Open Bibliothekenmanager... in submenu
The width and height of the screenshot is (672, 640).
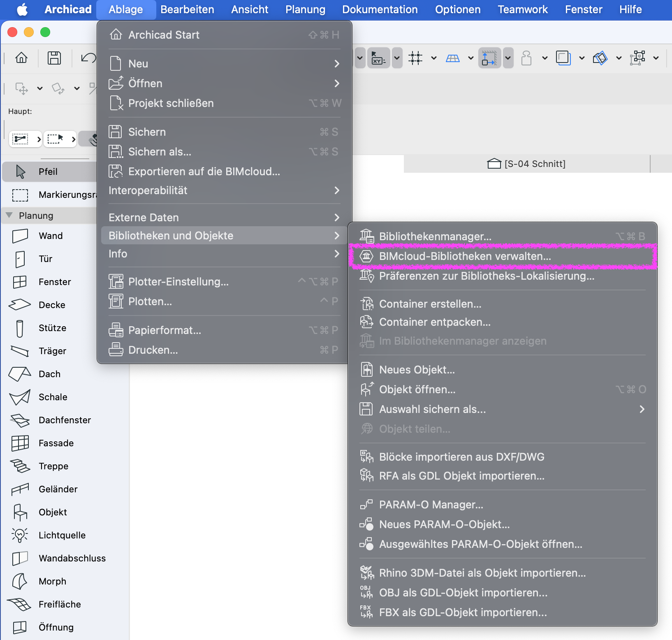[503, 237]
